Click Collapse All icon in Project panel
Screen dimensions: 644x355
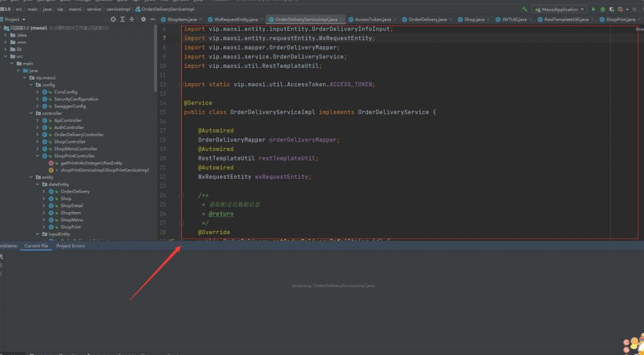pyautogui.click(x=132, y=20)
